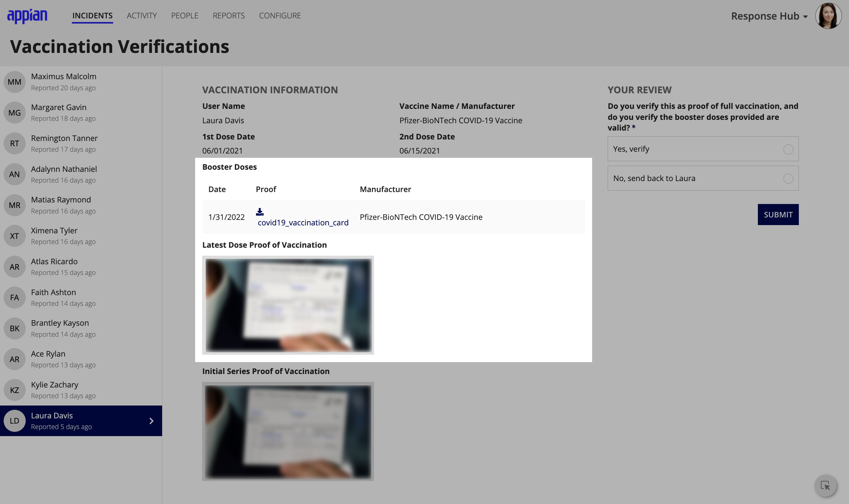849x504 pixels.
Task: Click the CONFIGURE menu item
Action: (280, 15)
